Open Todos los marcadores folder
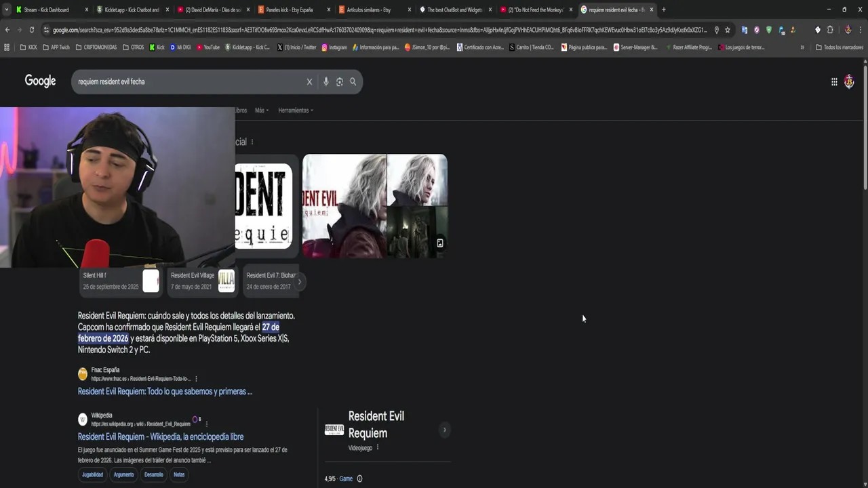This screenshot has width=868, height=488. [x=839, y=47]
